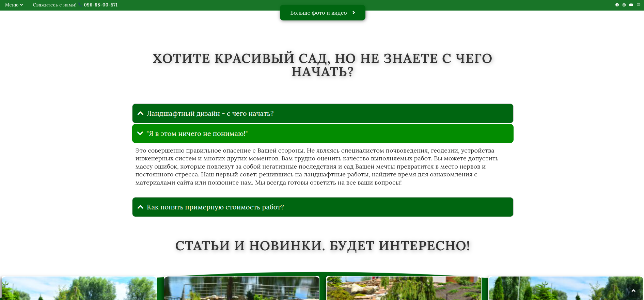The height and width of the screenshot is (300, 644).
Task: Open the Instagram profile icon
Action: (624, 5)
